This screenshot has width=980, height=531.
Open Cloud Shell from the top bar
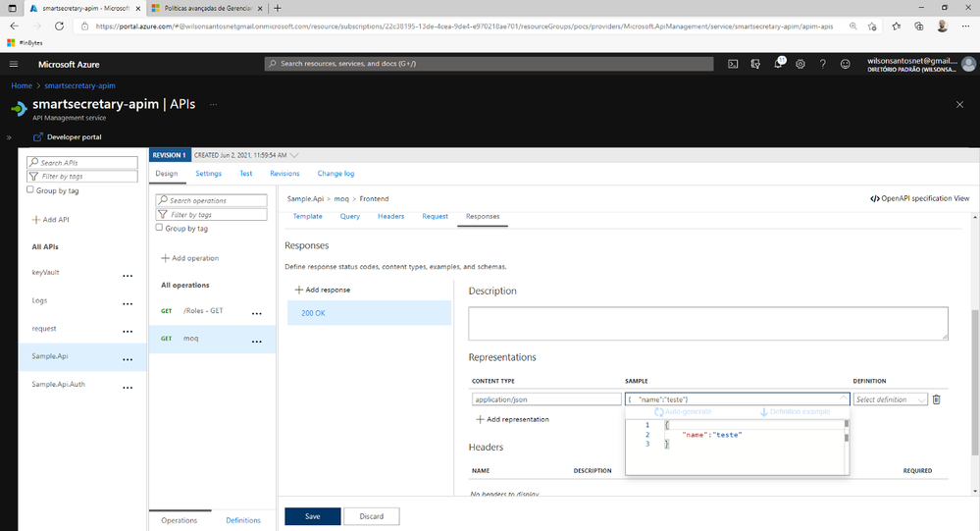click(x=733, y=64)
